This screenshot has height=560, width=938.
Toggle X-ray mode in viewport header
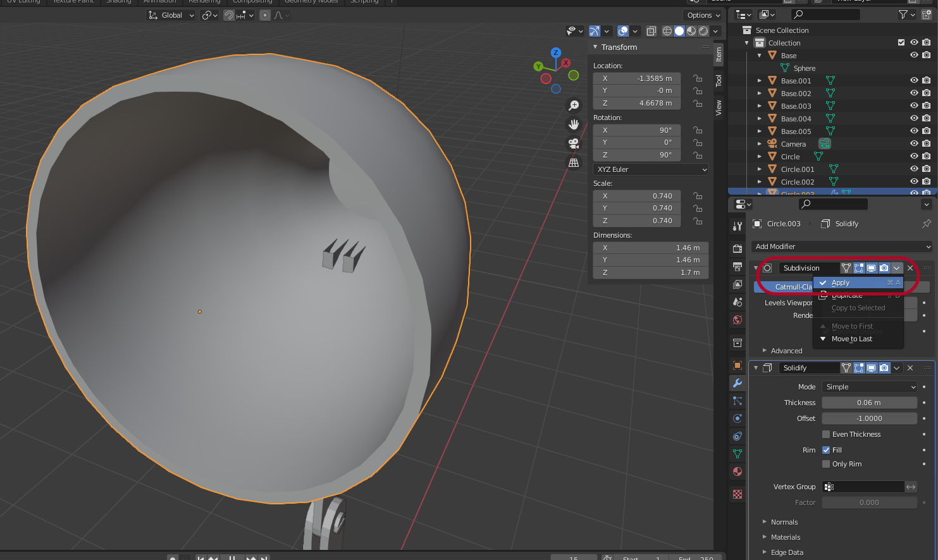(651, 31)
